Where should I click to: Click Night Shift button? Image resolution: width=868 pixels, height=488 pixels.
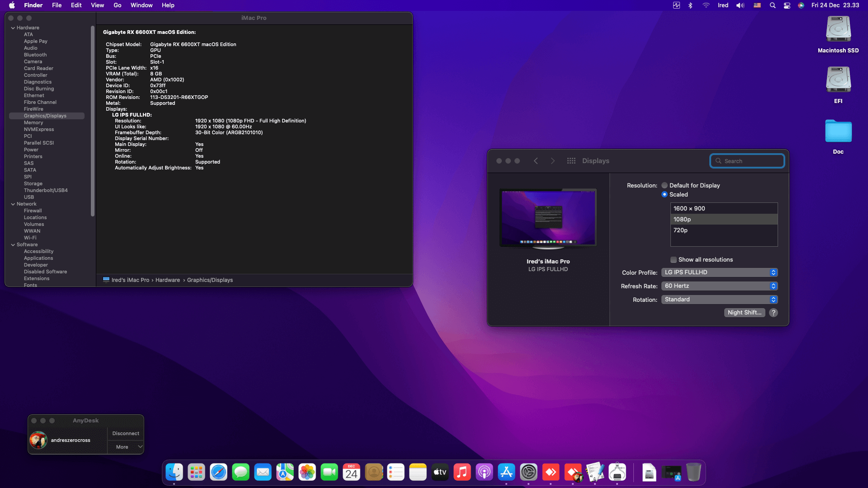745,313
